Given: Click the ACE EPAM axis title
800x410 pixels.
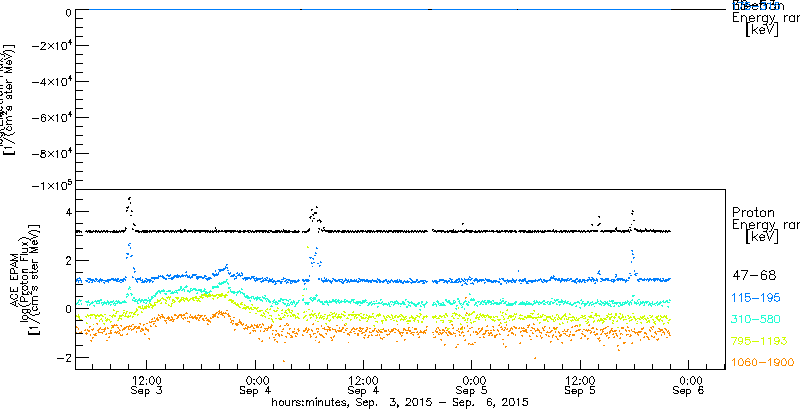Looking at the screenshot, I should point(12,281).
